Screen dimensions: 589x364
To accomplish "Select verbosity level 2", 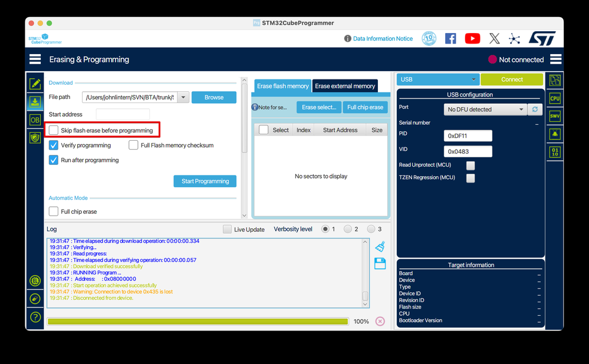I will pyautogui.click(x=348, y=229).
